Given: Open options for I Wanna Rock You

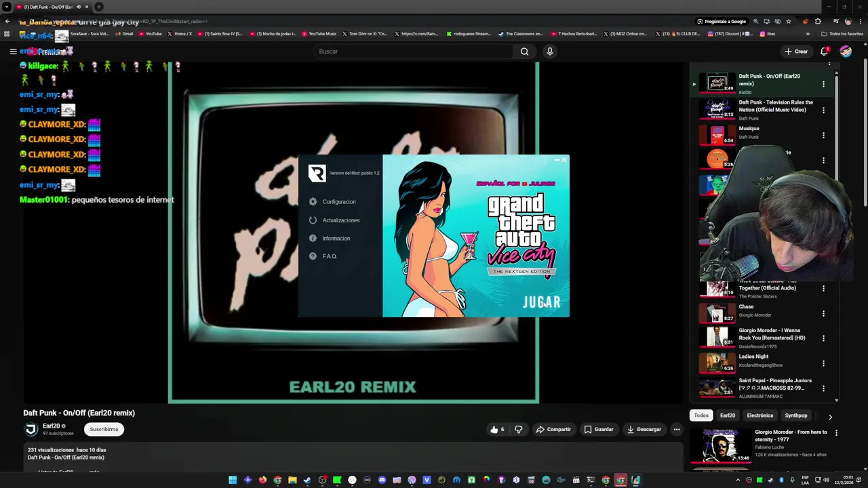Looking at the screenshot, I should click(x=823, y=338).
